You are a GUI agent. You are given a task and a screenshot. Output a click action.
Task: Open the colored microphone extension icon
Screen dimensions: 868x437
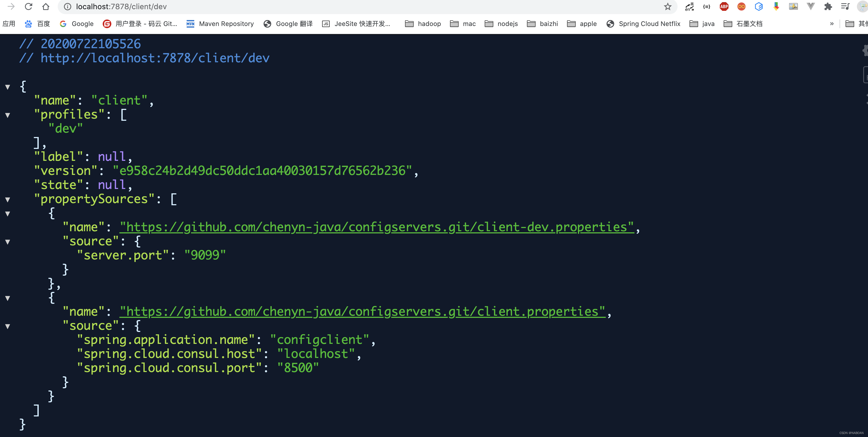coord(776,6)
